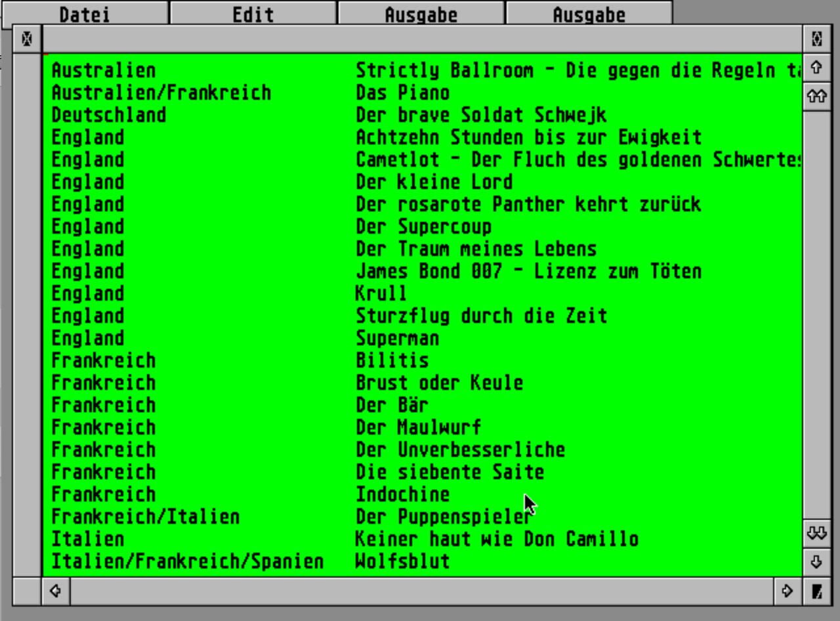Image resolution: width=840 pixels, height=621 pixels.
Task: Select the row 'Australien'
Action: pyautogui.click(x=422, y=70)
